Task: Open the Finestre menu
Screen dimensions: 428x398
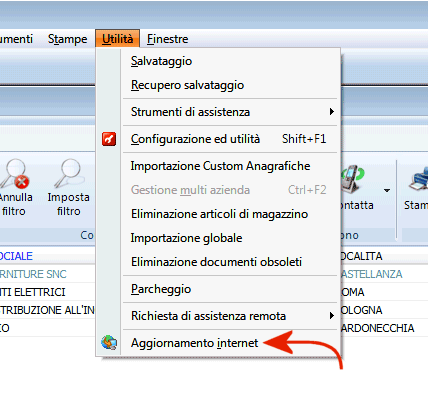Action: [x=167, y=39]
